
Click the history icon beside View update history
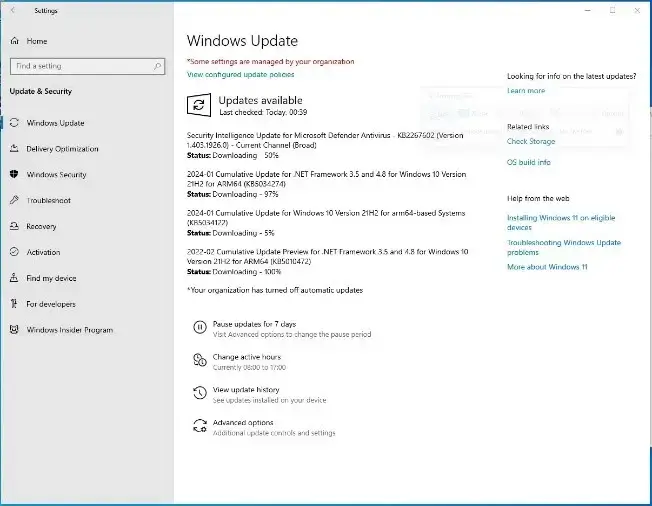[x=200, y=392]
